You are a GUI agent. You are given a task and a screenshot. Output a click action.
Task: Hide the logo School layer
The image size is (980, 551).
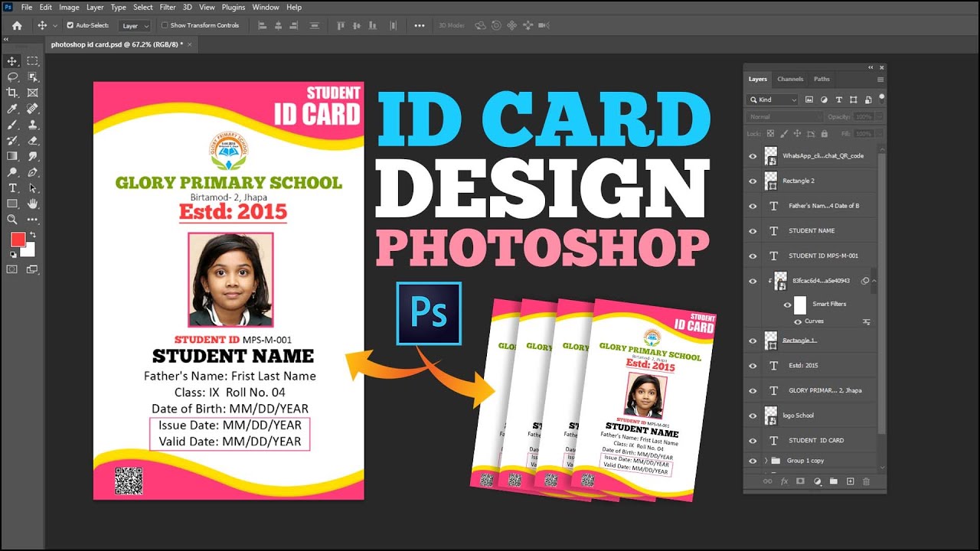[x=753, y=416]
